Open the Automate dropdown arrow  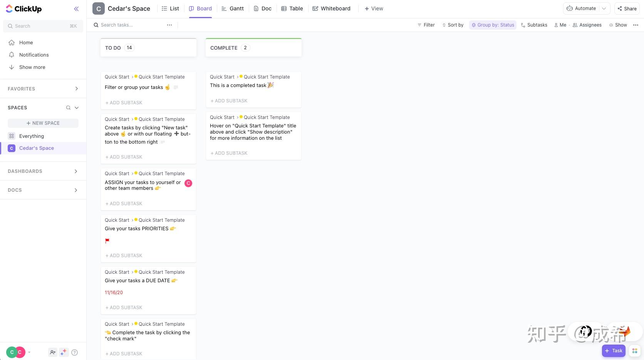pyautogui.click(x=604, y=8)
